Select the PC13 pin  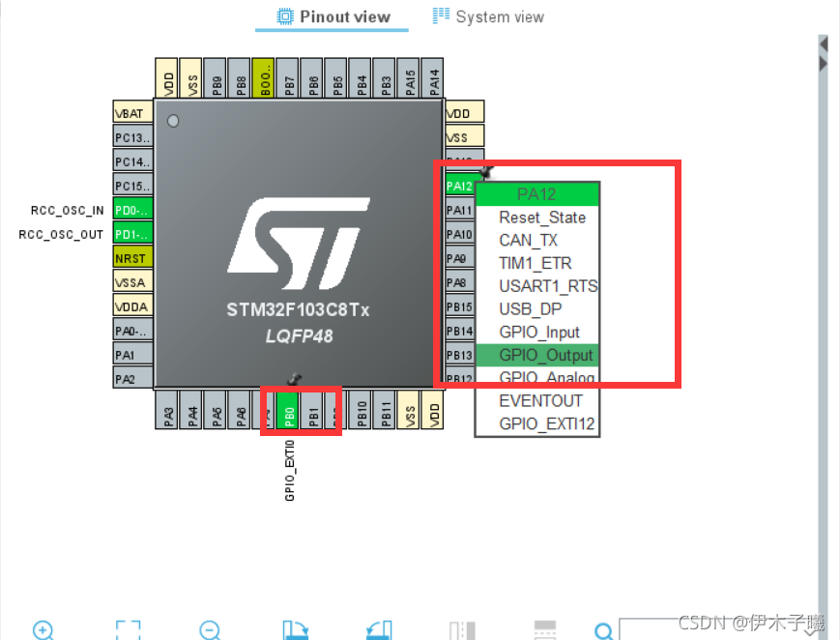132,137
